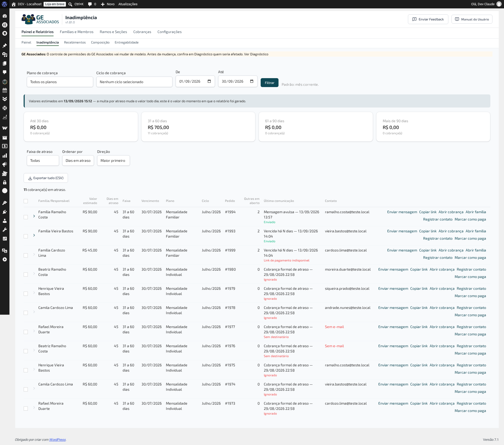The image size is (504, 445).
Task: Open the Elementor icon in sidebar
Action: pyautogui.click(x=5, y=25)
